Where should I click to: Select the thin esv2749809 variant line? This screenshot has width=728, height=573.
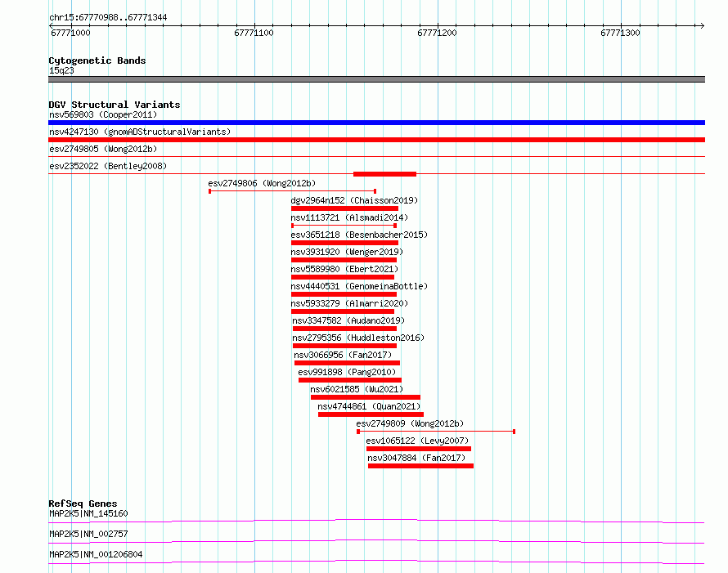pos(436,432)
